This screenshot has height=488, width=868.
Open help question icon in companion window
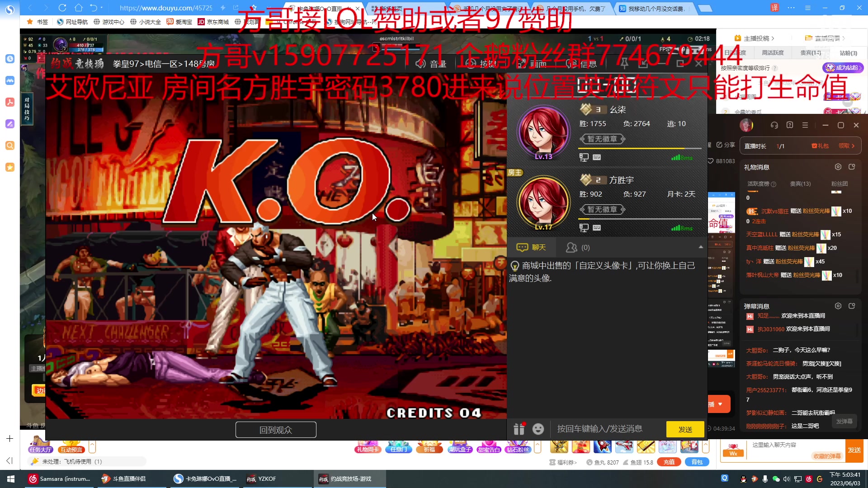790,125
